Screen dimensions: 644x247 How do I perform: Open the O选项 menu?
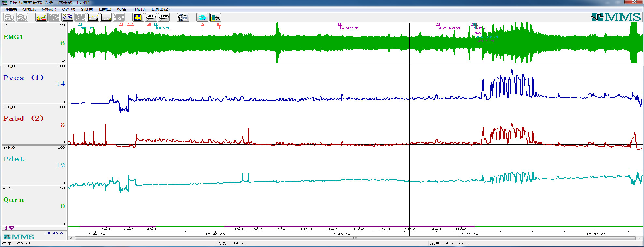click(x=68, y=9)
